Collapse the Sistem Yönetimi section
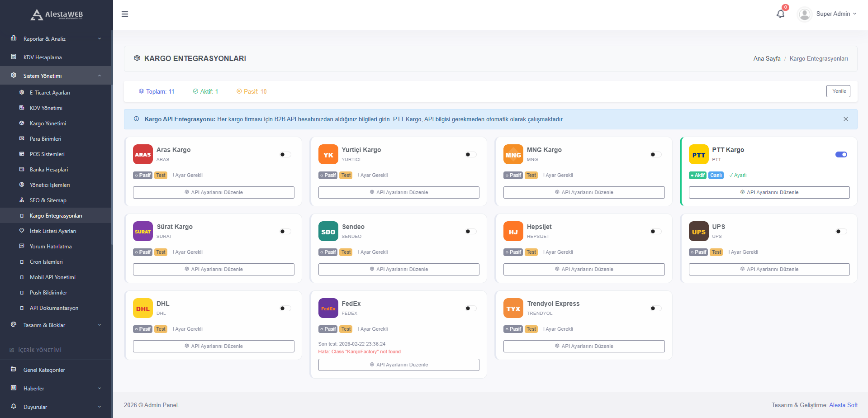 (56, 76)
